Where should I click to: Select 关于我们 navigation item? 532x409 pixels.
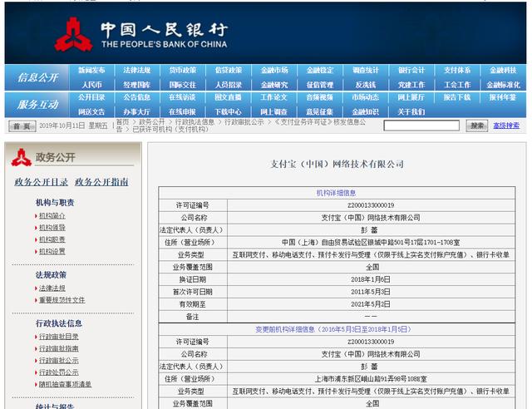click(x=411, y=111)
